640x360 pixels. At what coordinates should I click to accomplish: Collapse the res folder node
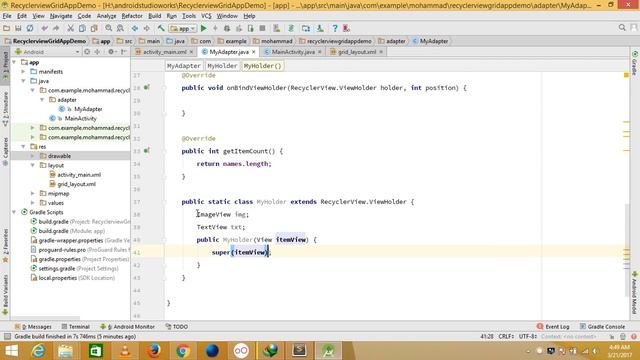coord(23,147)
